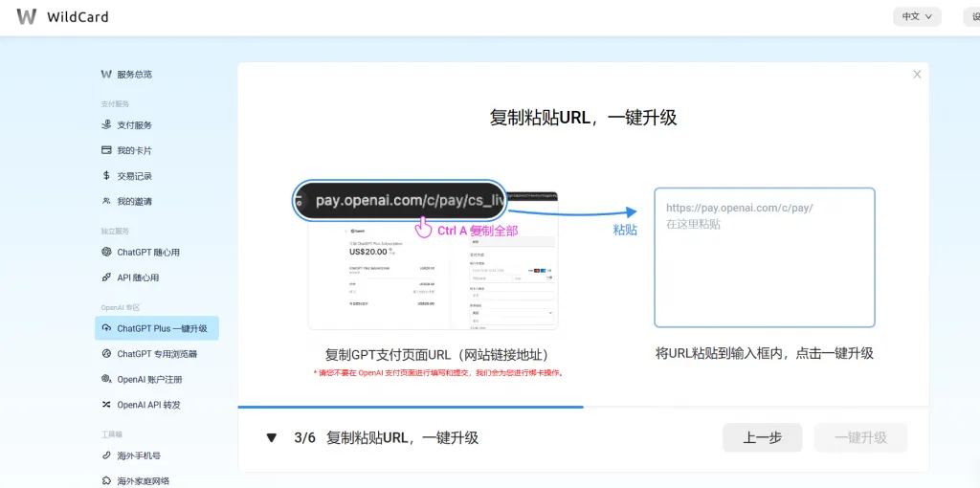The image size is (980, 488).
Task: Click the 将URL粘贴到输入框内 caption text
Action: [765, 354]
